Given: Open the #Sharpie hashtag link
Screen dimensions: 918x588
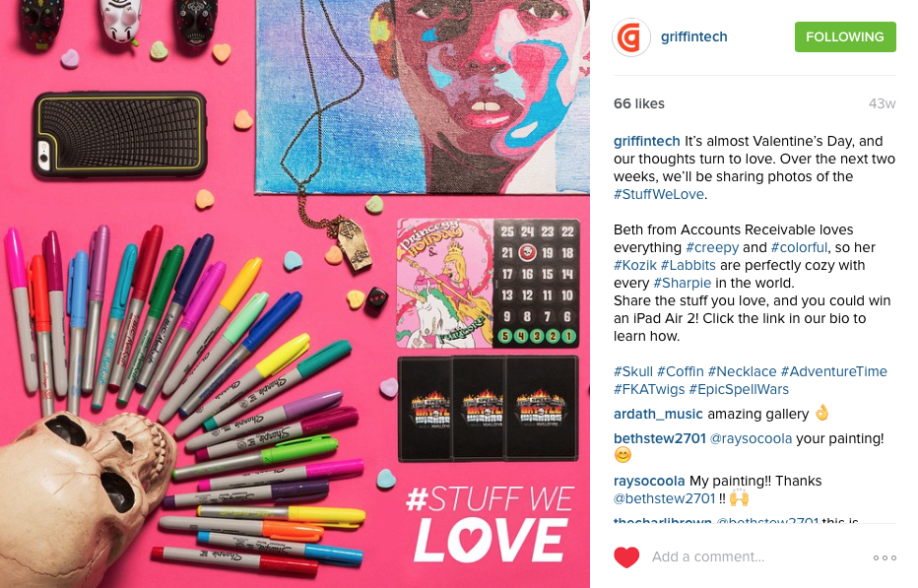Looking at the screenshot, I should pyautogui.click(x=682, y=283).
